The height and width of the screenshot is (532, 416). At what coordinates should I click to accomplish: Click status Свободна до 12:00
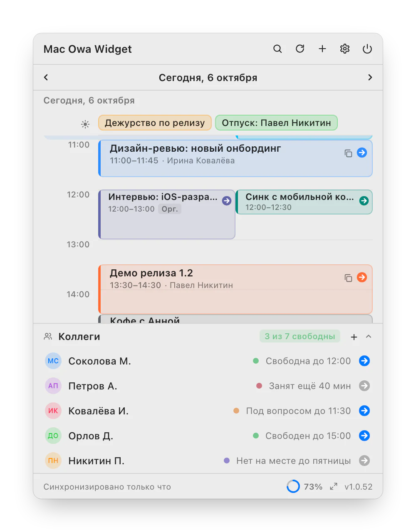pyautogui.click(x=308, y=361)
